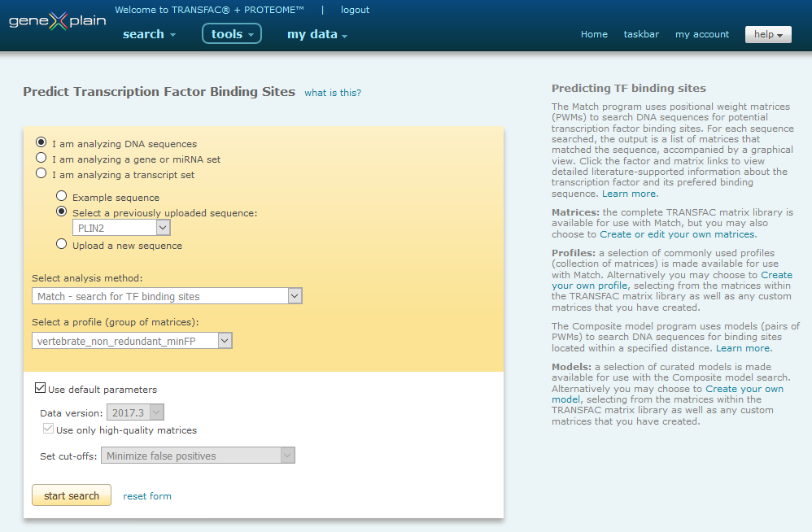Open the vertebrate_non_redundant_minFP profile dropdown
This screenshot has width=812, height=532.
coord(132,341)
